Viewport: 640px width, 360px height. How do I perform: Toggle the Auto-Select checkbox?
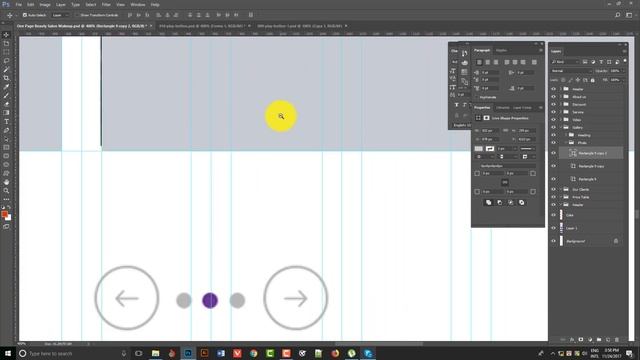tap(25, 15)
